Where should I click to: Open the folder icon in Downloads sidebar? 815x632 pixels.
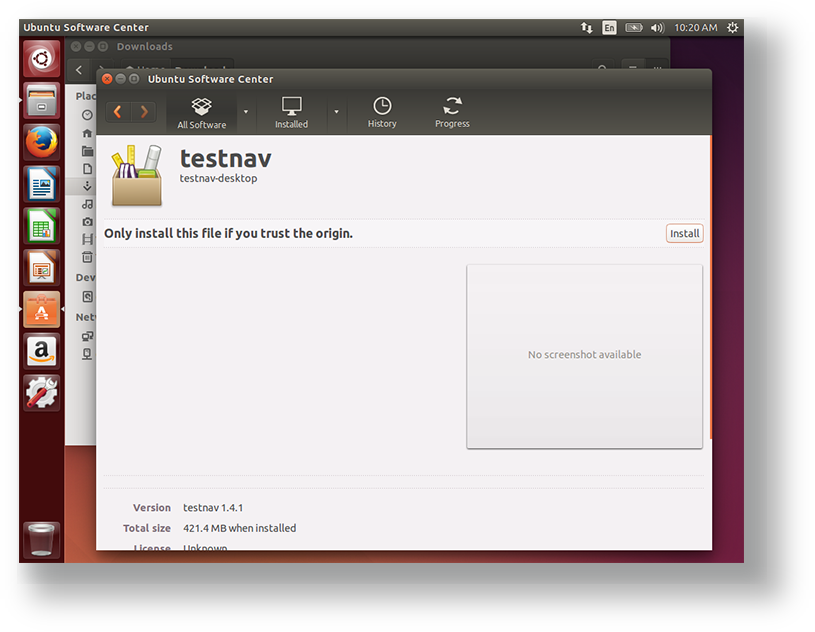[87, 151]
